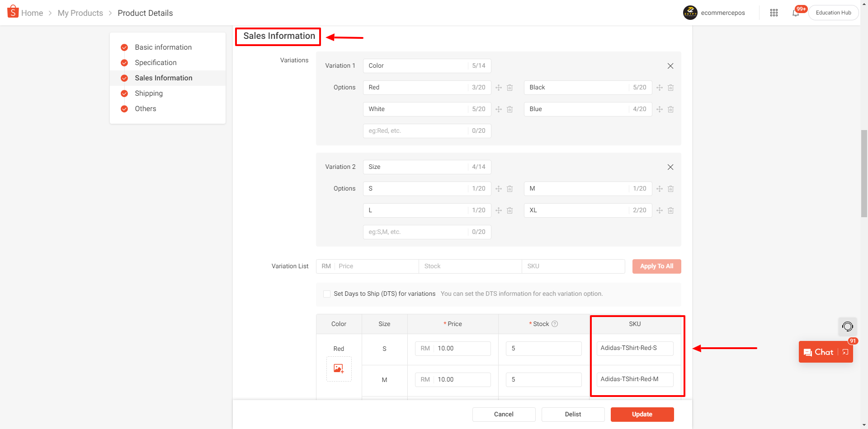Image resolution: width=868 pixels, height=429 pixels.
Task: Upload image for Red variation
Action: (339, 368)
